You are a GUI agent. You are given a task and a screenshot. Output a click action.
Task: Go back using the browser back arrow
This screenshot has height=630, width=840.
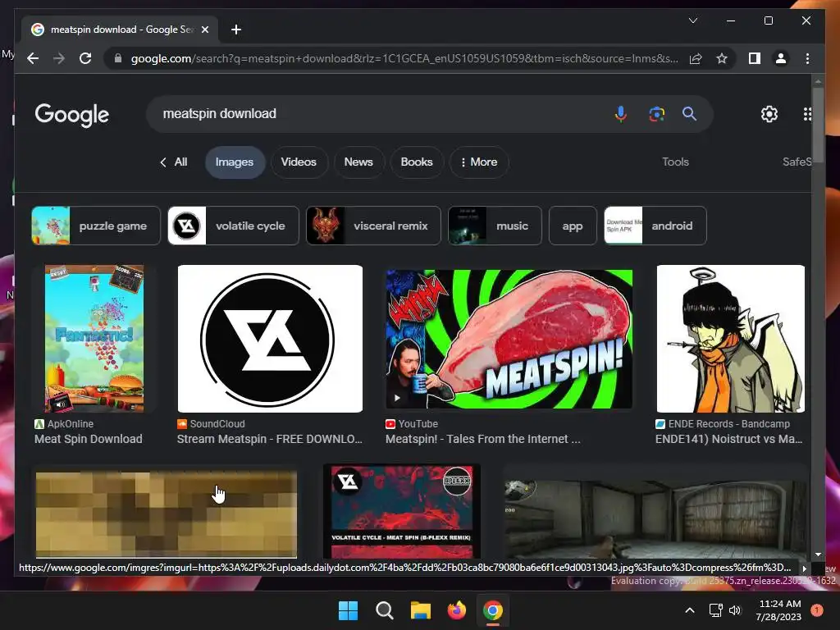coord(33,58)
